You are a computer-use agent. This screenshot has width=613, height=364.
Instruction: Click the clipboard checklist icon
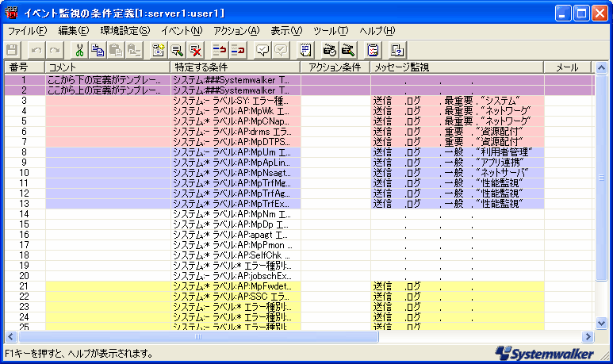click(373, 50)
